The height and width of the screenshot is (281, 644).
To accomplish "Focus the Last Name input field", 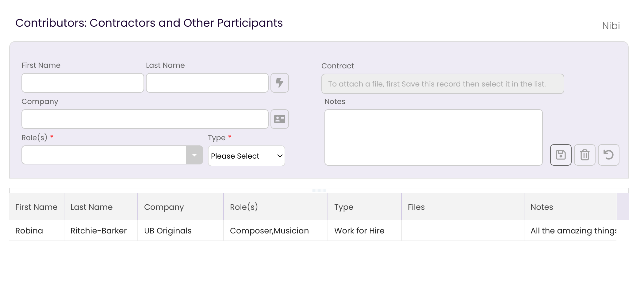I will click(x=207, y=83).
